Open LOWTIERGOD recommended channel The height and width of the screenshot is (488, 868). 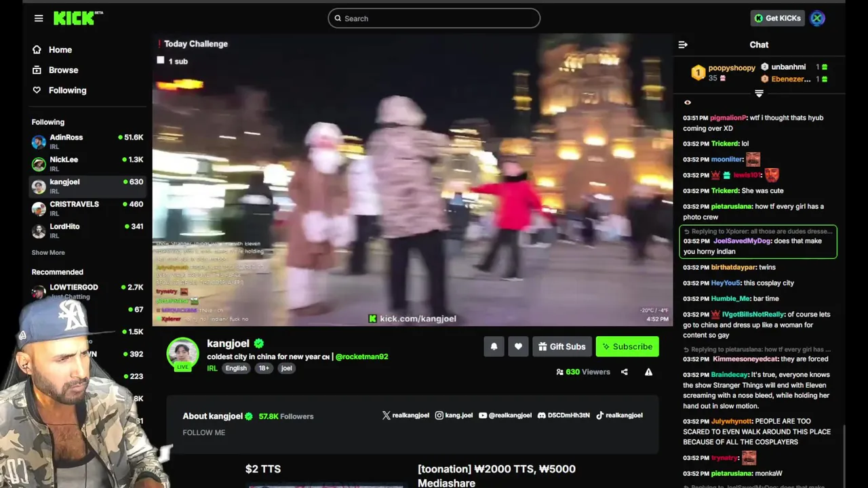[87, 291]
